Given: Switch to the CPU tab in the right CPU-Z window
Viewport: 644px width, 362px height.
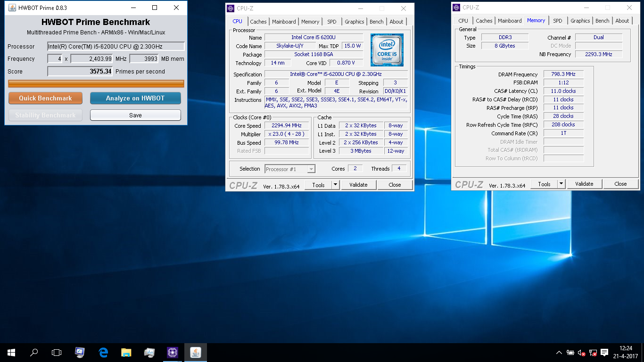Looking at the screenshot, I should click(x=463, y=21).
